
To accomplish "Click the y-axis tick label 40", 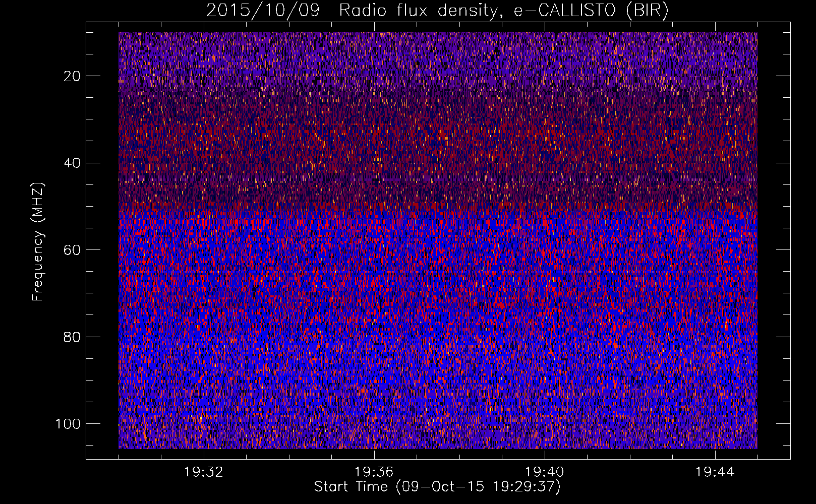I will click(x=72, y=163).
